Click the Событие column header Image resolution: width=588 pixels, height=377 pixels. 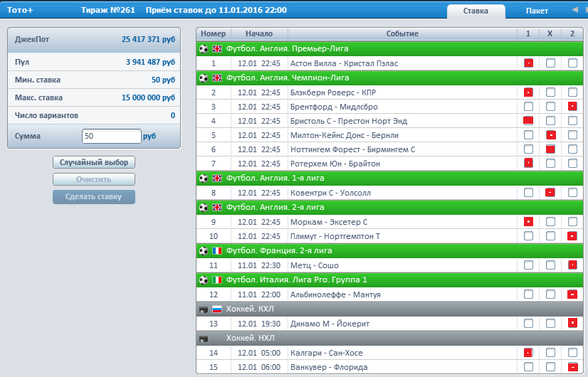[x=402, y=33]
